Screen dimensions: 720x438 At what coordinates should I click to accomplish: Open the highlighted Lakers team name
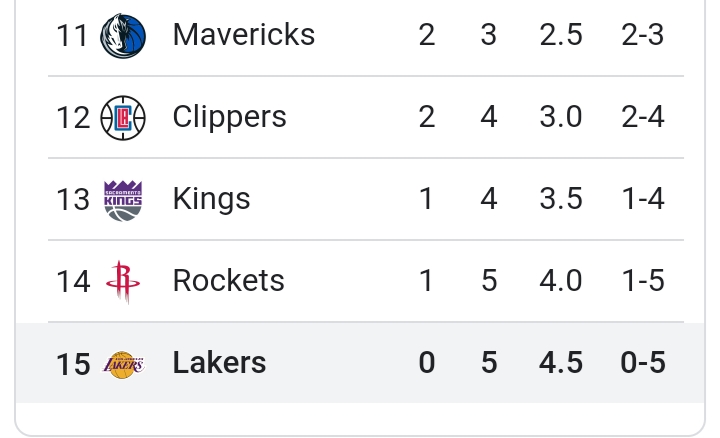point(219,362)
